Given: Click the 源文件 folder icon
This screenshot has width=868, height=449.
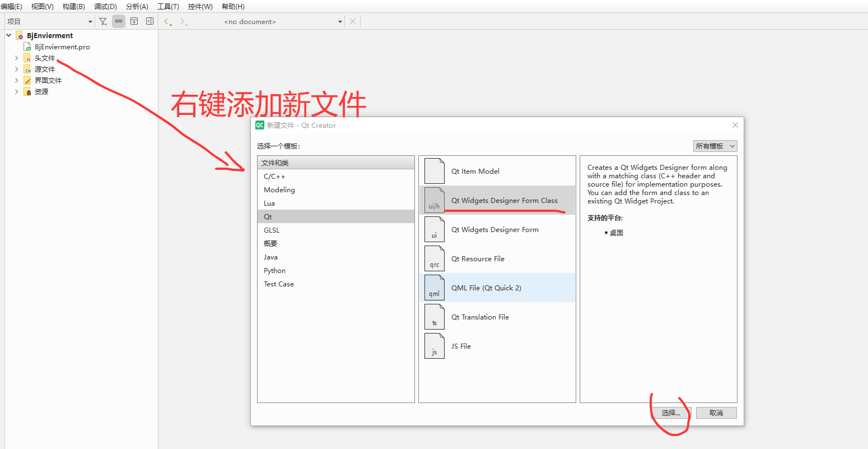Looking at the screenshot, I should pyautogui.click(x=27, y=70).
